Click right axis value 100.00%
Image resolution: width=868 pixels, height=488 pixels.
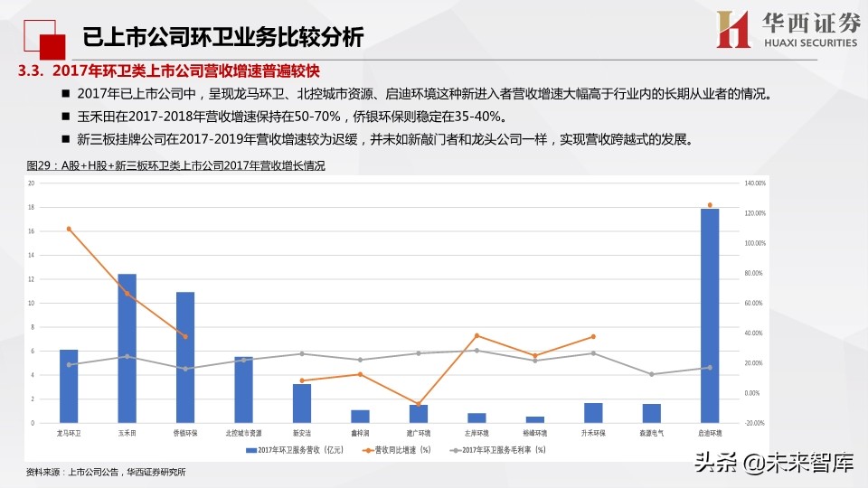point(755,243)
